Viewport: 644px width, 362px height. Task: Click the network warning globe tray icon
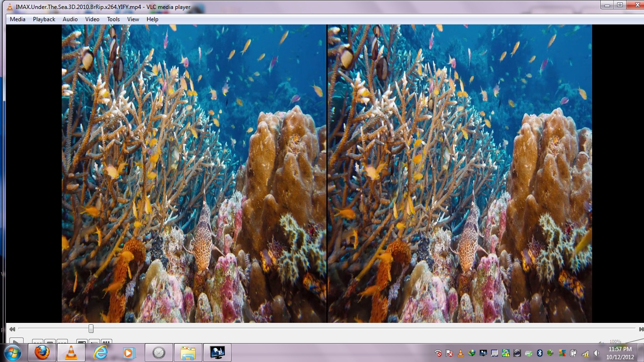click(x=506, y=353)
